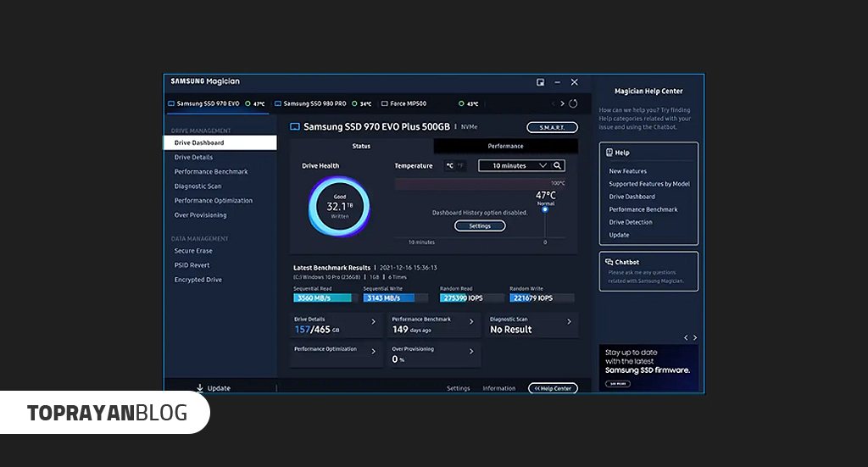Click the Chatbot speech bubble icon

[x=609, y=262]
